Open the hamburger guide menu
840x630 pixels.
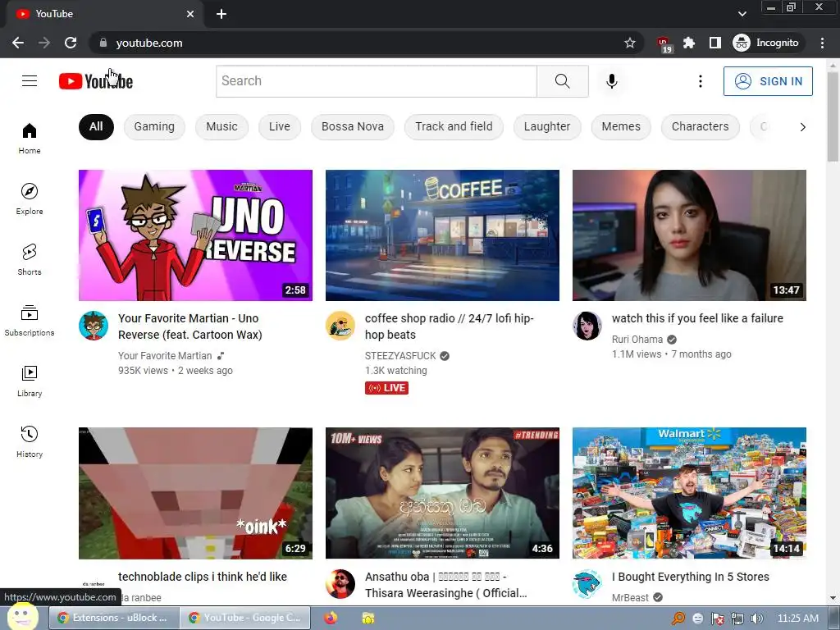[x=30, y=81]
